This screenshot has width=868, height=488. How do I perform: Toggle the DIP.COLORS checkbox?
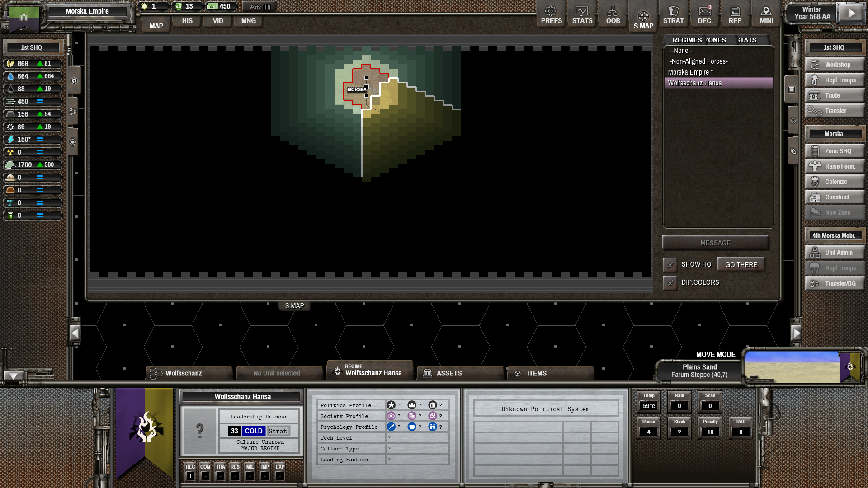point(670,283)
